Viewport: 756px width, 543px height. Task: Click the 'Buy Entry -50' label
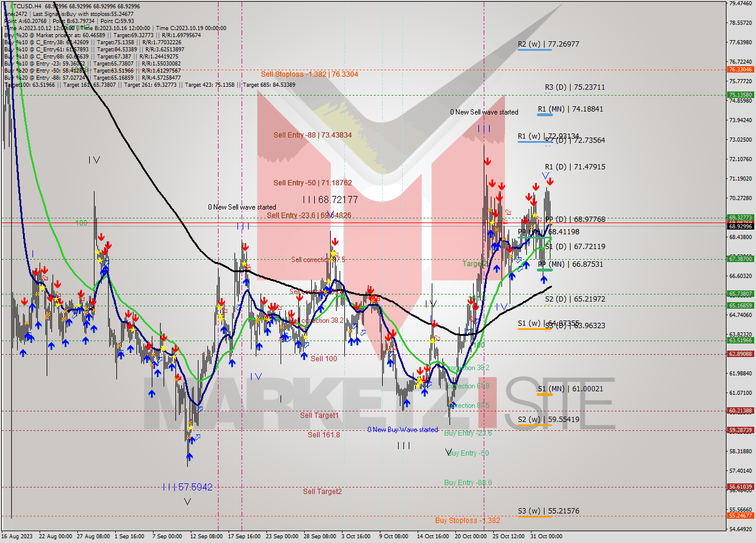(x=468, y=453)
